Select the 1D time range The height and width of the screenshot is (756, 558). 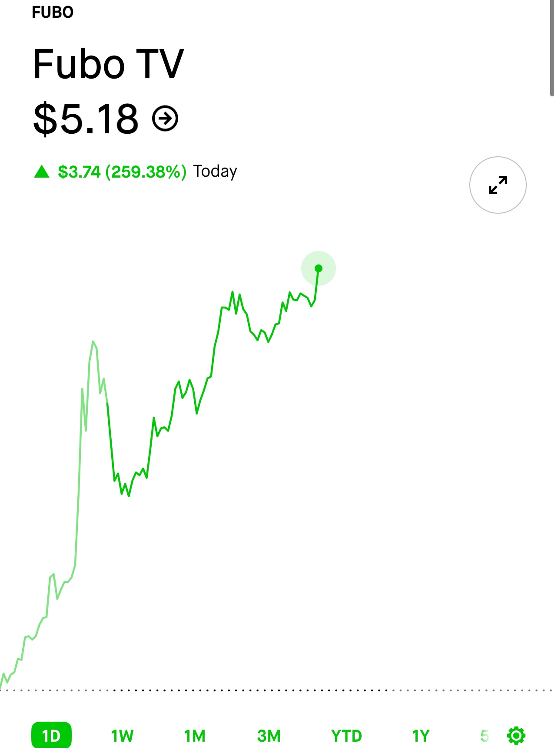pos(51,735)
